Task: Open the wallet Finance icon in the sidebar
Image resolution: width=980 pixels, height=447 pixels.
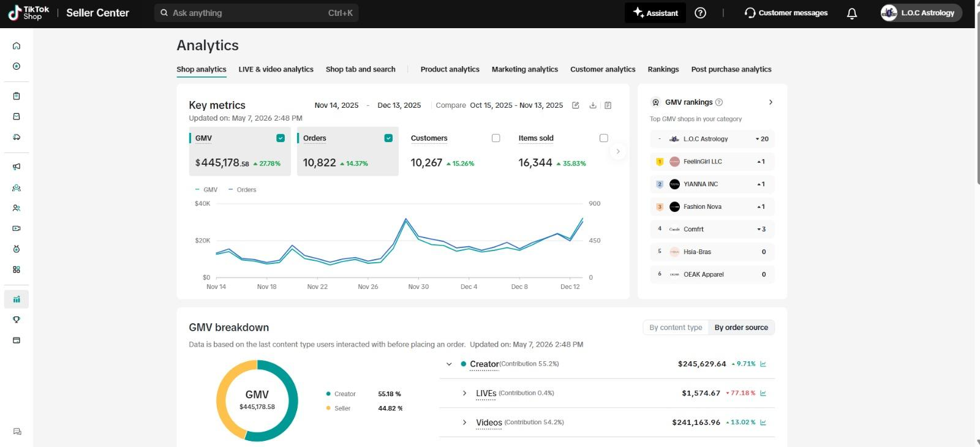Action: [17, 340]
